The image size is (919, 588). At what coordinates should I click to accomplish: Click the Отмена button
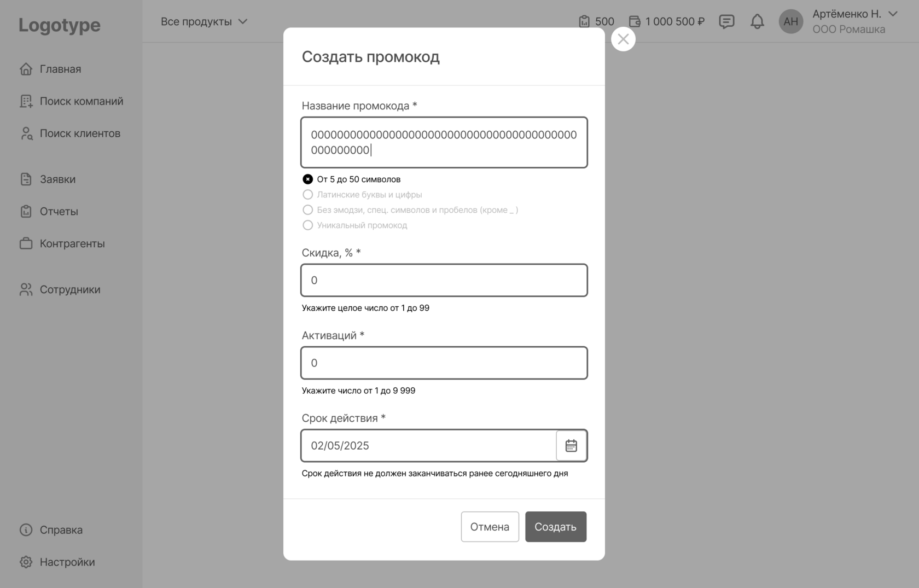(x=490, y=527)
